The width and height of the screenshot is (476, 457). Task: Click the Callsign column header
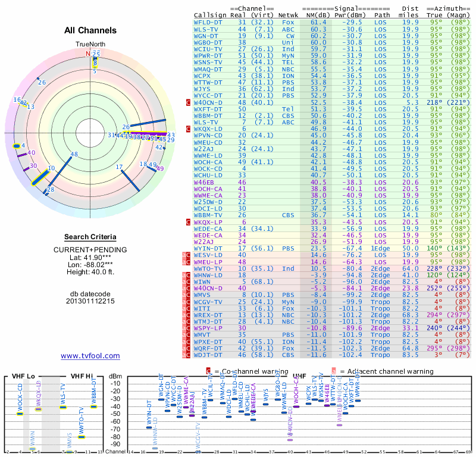[x=210, y=14]
